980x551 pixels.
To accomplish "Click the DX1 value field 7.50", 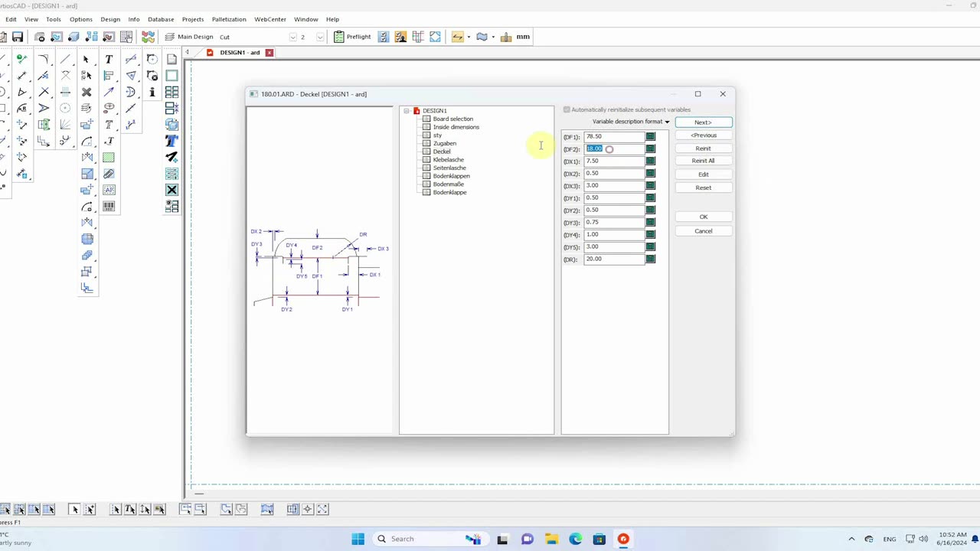I will [614, 161].
